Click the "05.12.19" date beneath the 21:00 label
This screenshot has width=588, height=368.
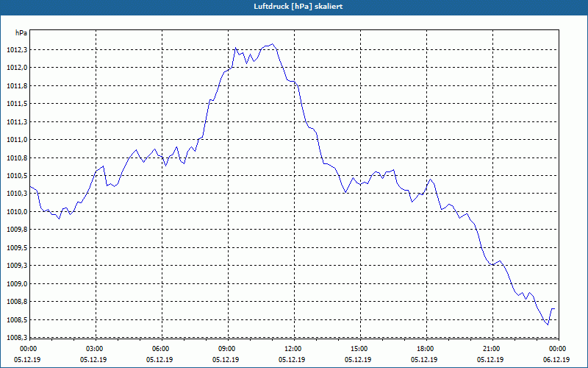[490, 360]
